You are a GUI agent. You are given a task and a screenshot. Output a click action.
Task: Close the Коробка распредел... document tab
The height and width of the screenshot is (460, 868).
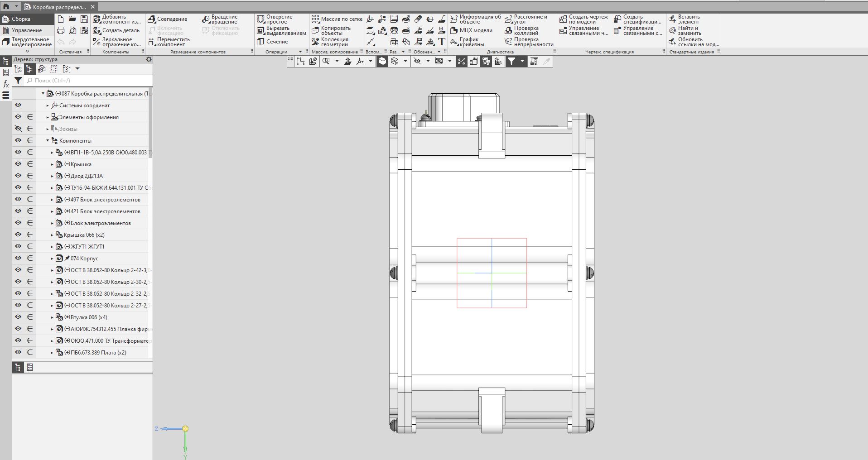(93, 7)
